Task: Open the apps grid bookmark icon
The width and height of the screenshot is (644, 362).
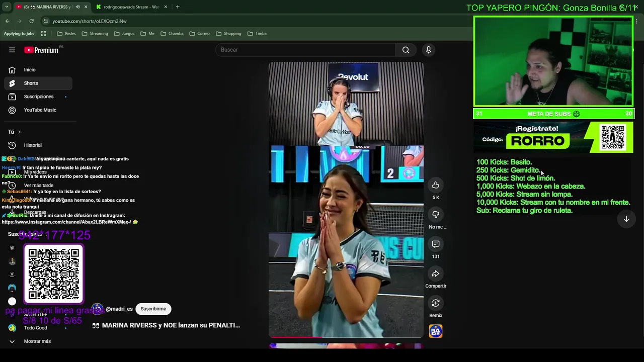Action: 43,34
